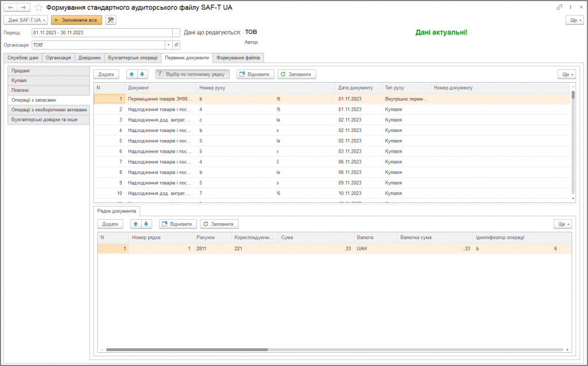This screenshot has width=588, height=366.
Task: Select row 3 Надходження дод. витрат
Action: [x=332, y=120]
